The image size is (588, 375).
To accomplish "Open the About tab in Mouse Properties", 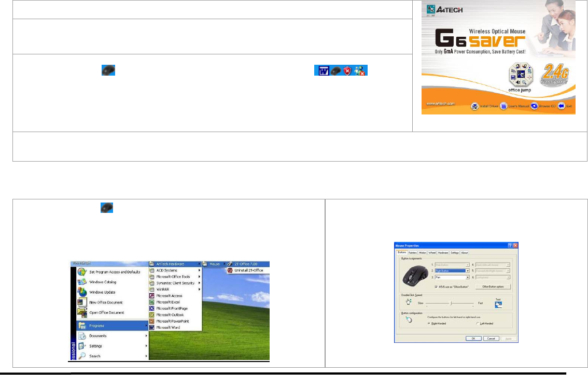I will point(464,252).
